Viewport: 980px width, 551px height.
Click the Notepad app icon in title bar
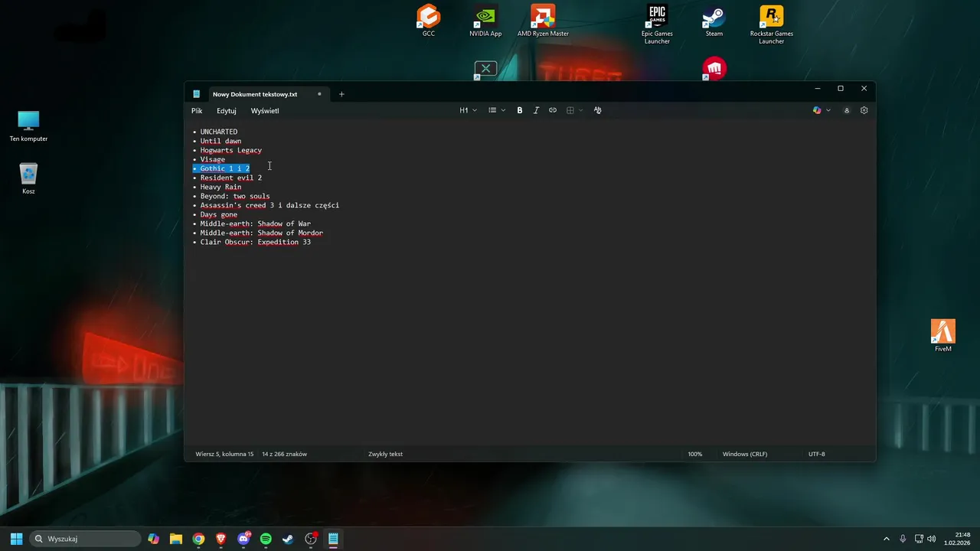tap(197, 94)
